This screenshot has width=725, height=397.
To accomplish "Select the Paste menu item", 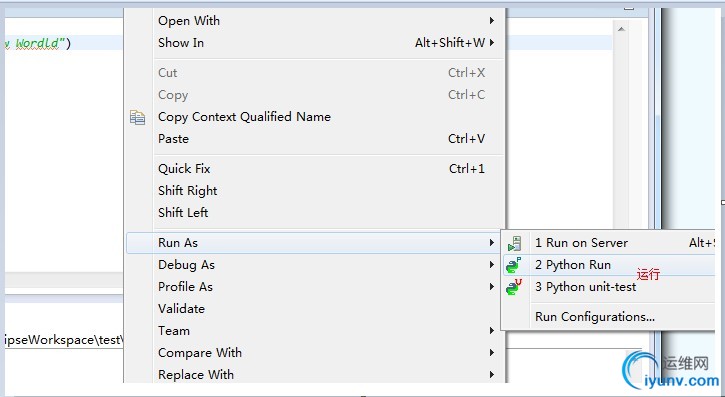I will click(314, 139).
